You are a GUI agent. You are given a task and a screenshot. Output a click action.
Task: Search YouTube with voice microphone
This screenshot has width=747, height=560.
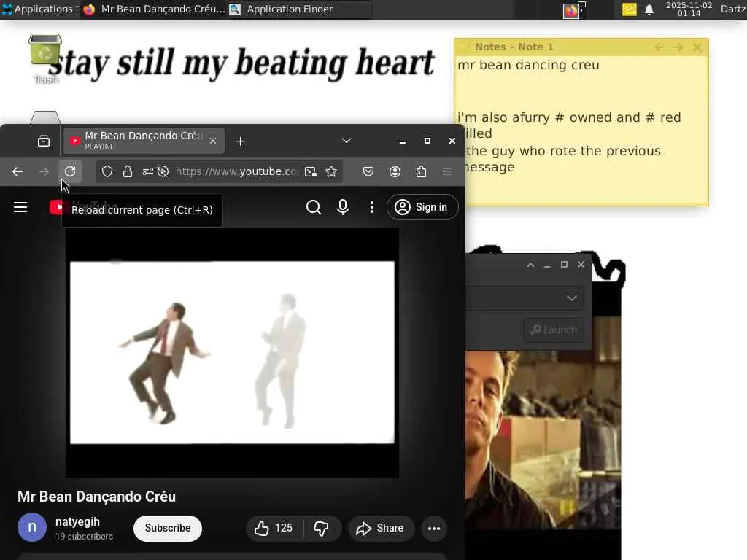343,207
